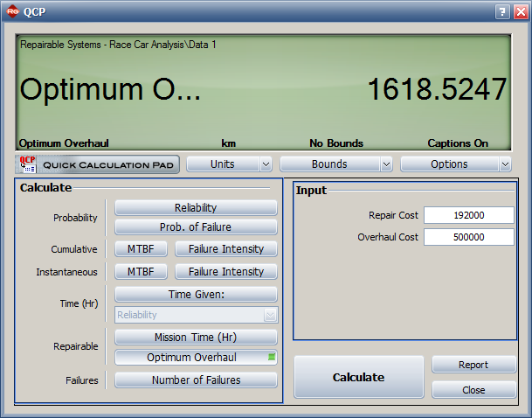Image resolution: width=532 pixels, height=418 pixels.
Task: Click the 1618.5247 result value
Action: pos(437,89)
